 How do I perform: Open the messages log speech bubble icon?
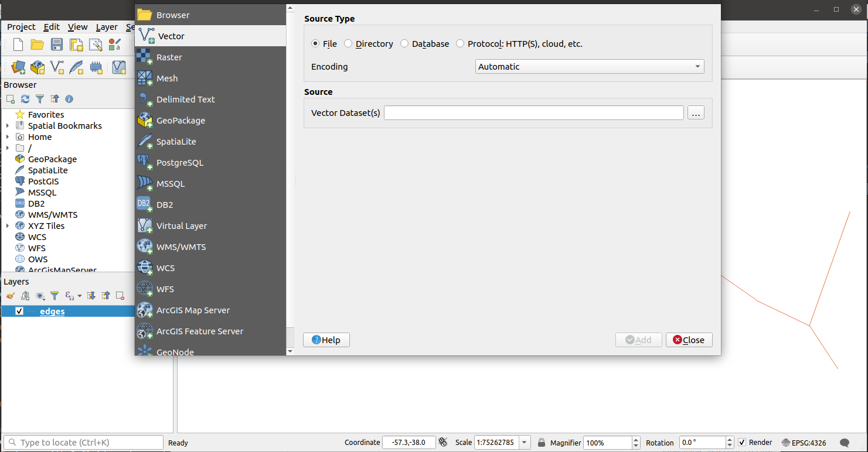845,443
